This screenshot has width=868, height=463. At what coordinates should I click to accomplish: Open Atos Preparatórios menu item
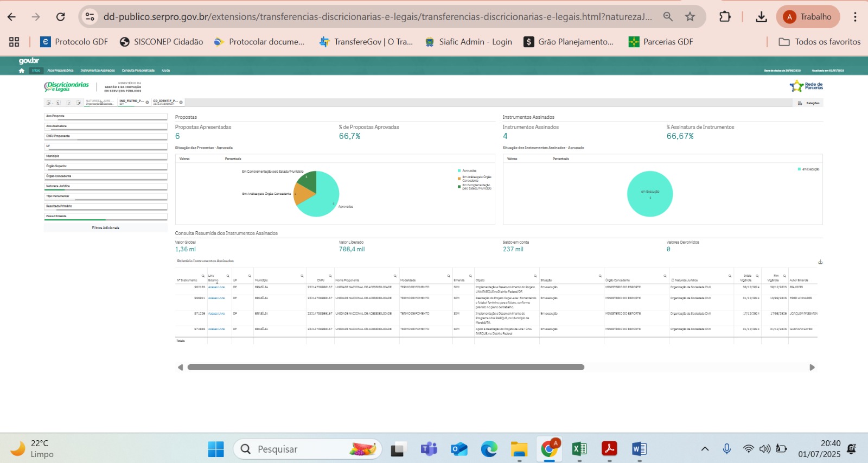point(60,71)
